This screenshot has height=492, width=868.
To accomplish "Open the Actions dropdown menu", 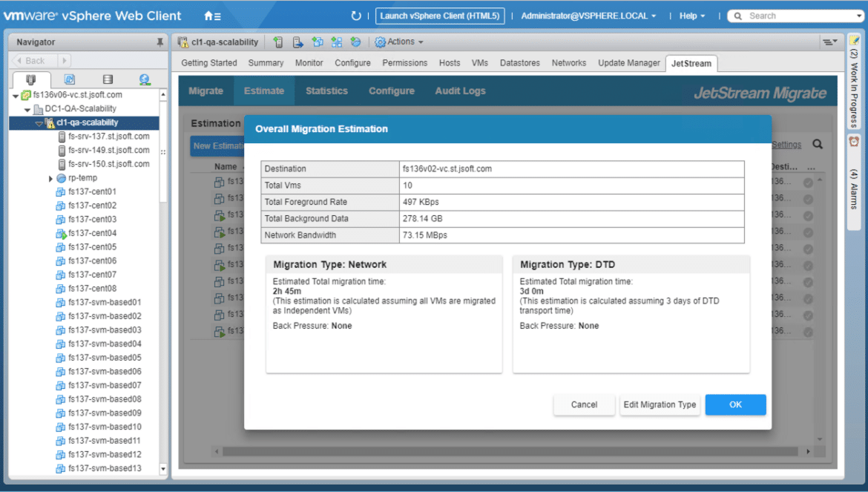I will [399, 42].
